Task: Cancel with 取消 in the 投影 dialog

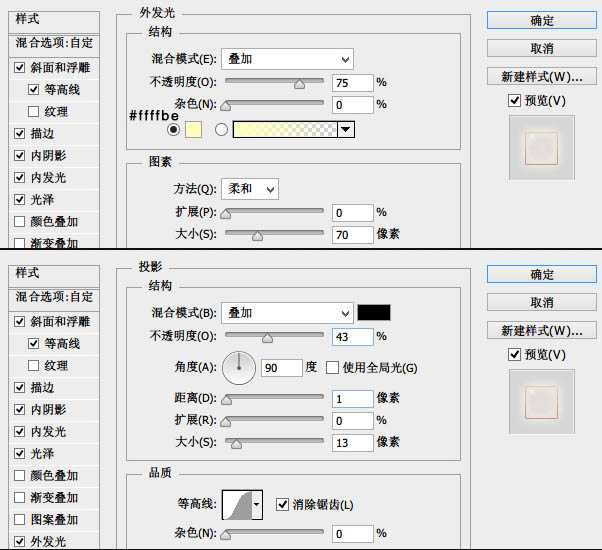Action: pyautogui.click(x=542, y=302)
